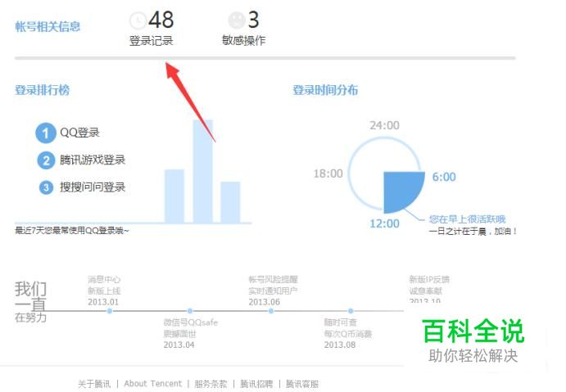
Task: Click the 帐号相关信息 heading
Action: [x=48, y=27]
